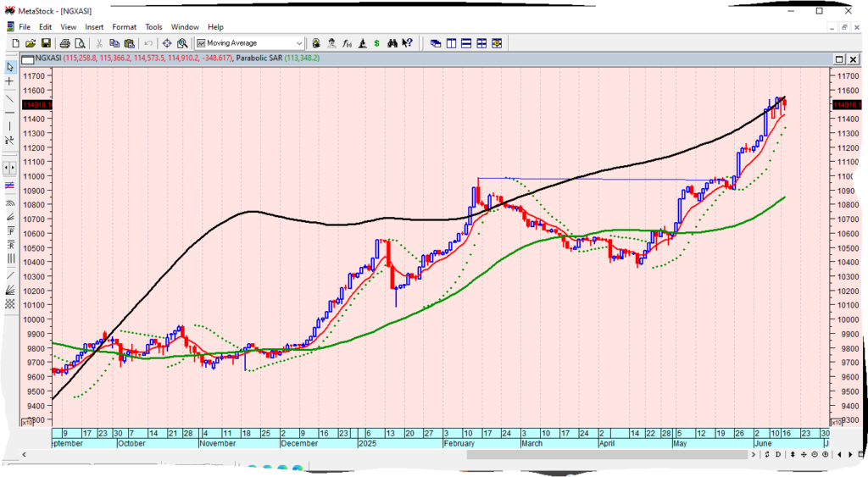Select the vertical line drawing tool
This screenshot has height=477, width=868.
pyautogui.click(x=9, y=126)
